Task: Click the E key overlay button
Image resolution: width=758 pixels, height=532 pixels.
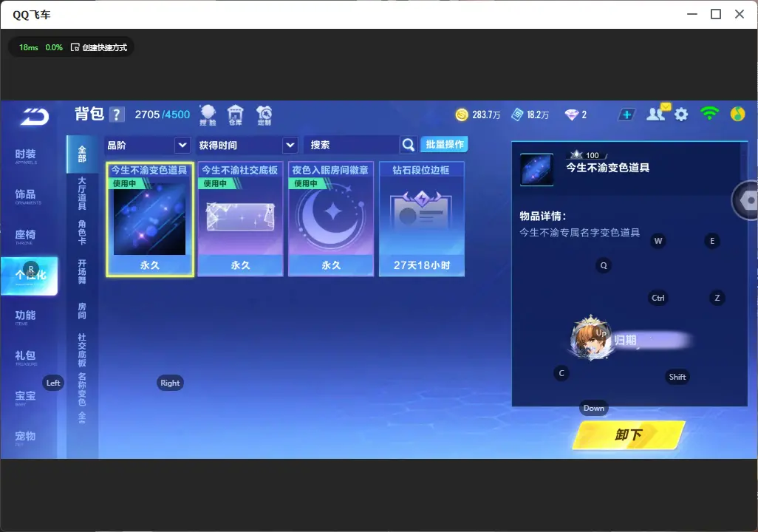Action: coord(712,241)
